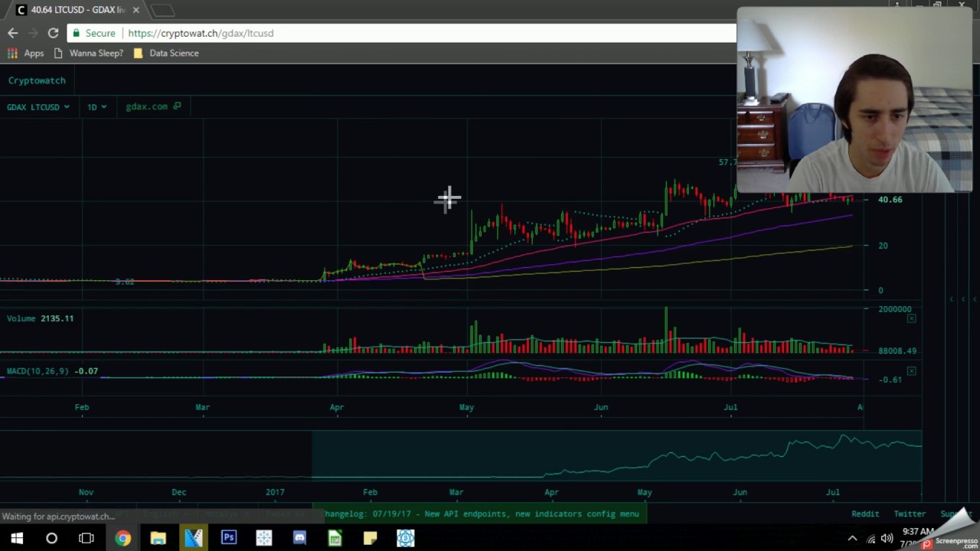Click the address bar URL
This screenshot has width=980, height=551.
tap(201, 33)
